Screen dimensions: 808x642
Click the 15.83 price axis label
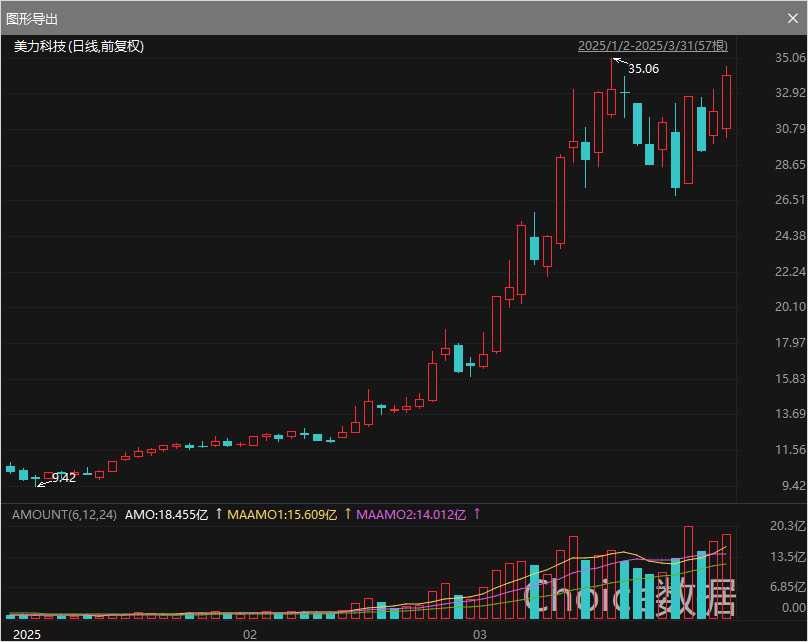[790, 379]
